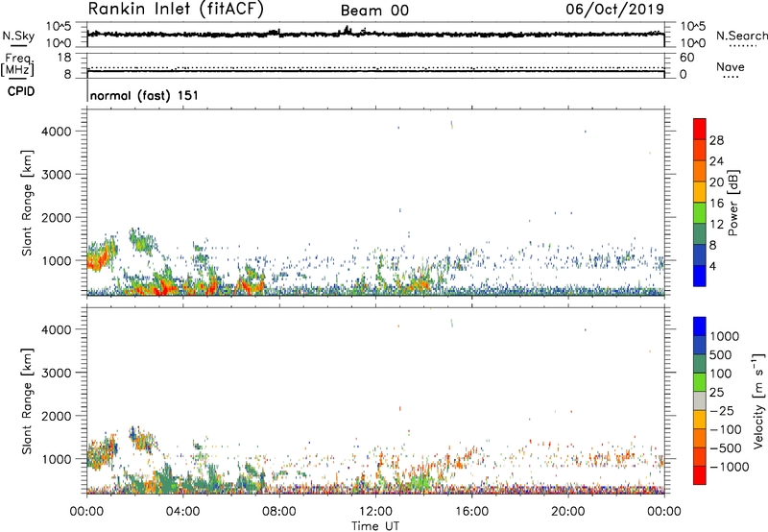Screen dimensions: 768x532
Task: Click the 'Beam 00' header label
Action: point(374,11)
